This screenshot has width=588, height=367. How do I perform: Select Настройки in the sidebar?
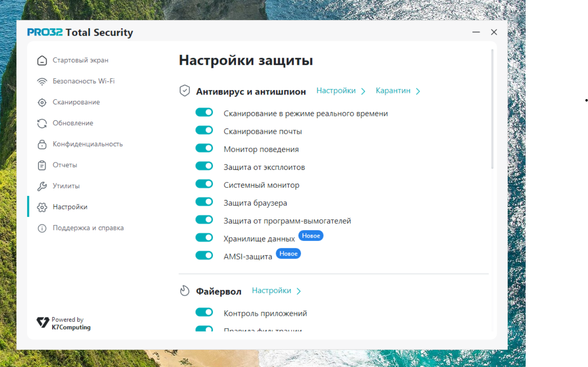(70, 207)
